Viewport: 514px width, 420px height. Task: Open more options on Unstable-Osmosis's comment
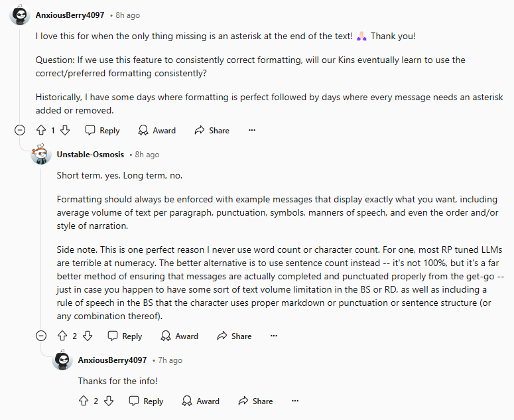pos(274,336)
